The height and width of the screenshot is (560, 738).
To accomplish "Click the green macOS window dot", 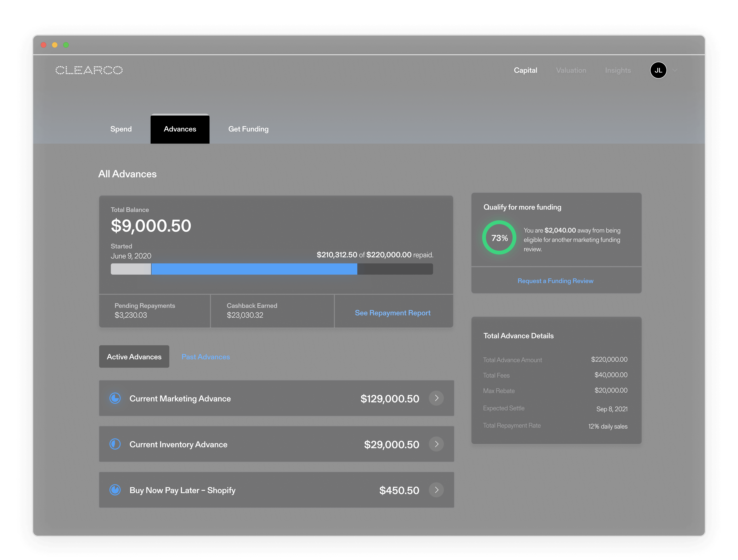I will point(66,45).
